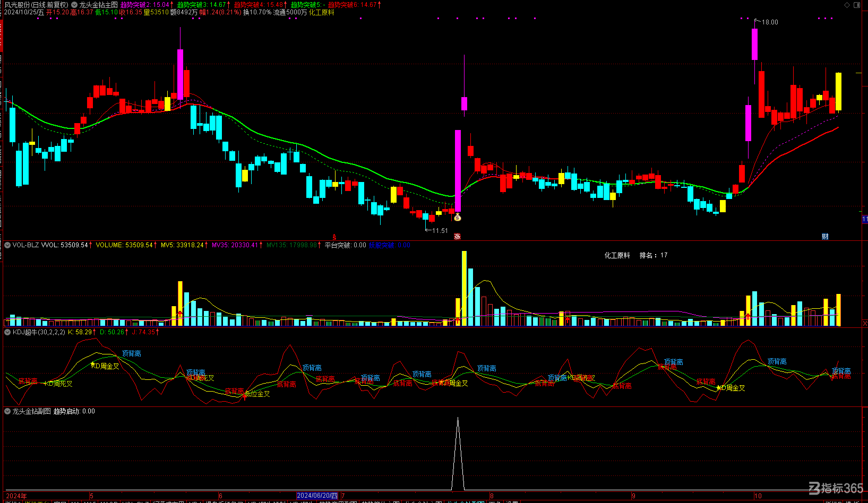Click the 趋势启动: 0.00 reading
This screenshot has height=503, width=868.
[x=74, y=411]
